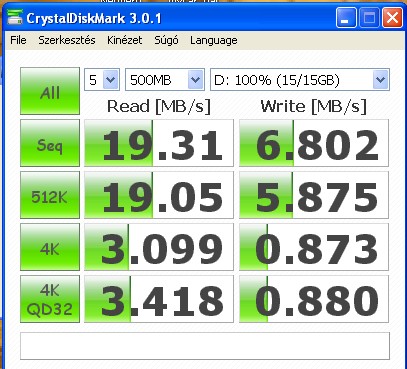This screenshot has width=407, height=369.
Task: Select the 4K read result 3.099
Action: click(159, 247)
